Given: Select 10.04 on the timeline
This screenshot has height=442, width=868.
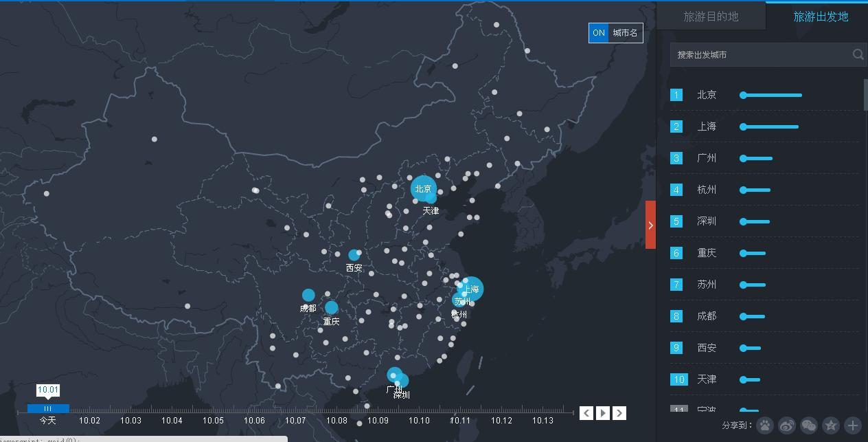Looking at the screenshot, I should (x=172, y=420).
